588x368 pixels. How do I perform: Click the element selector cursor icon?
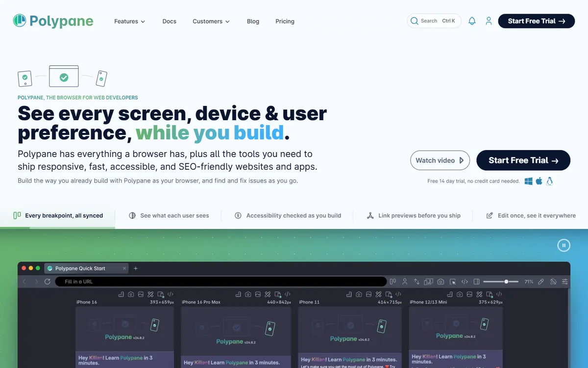[x=453, y=282]
